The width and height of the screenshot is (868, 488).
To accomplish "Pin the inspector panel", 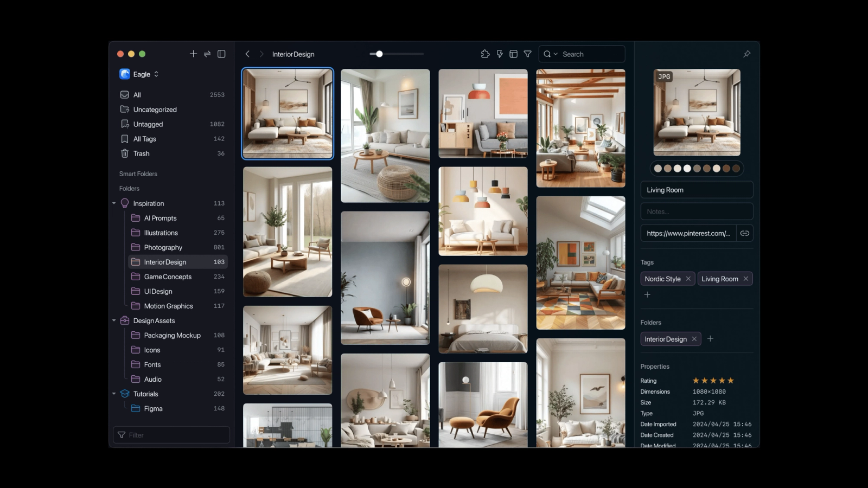I will [x=747, y=54].
